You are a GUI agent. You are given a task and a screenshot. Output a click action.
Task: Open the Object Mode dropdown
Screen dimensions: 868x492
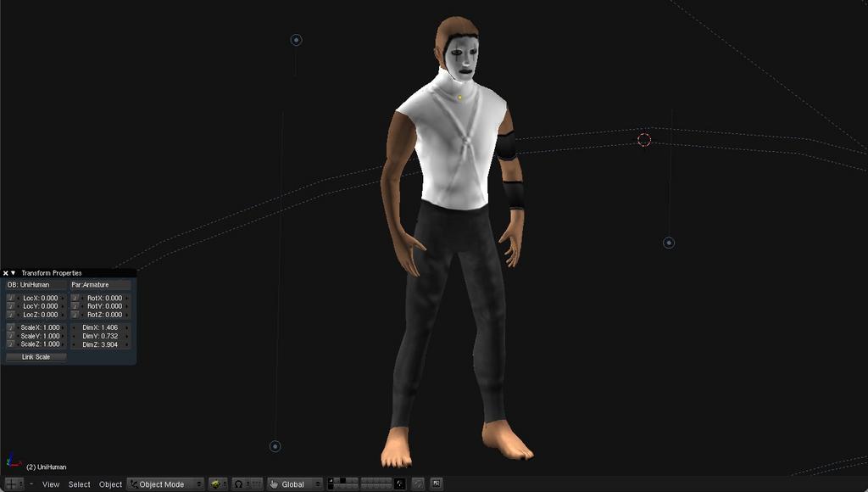click(165, 484)
